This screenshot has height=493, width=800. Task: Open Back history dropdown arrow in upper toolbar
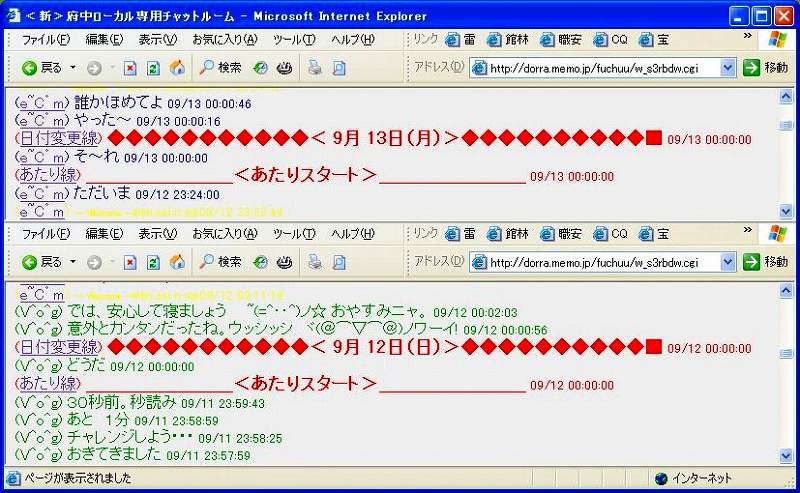click(x=73, y=68)
